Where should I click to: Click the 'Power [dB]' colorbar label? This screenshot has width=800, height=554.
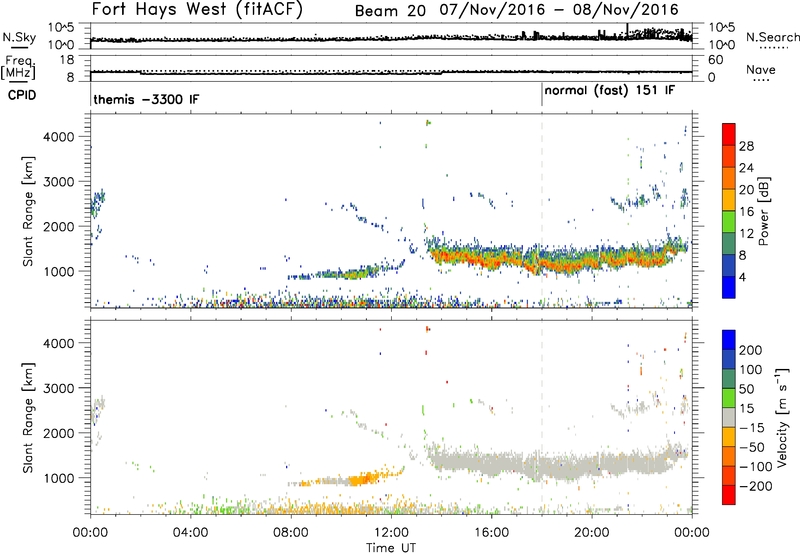(x=764, y=211)
